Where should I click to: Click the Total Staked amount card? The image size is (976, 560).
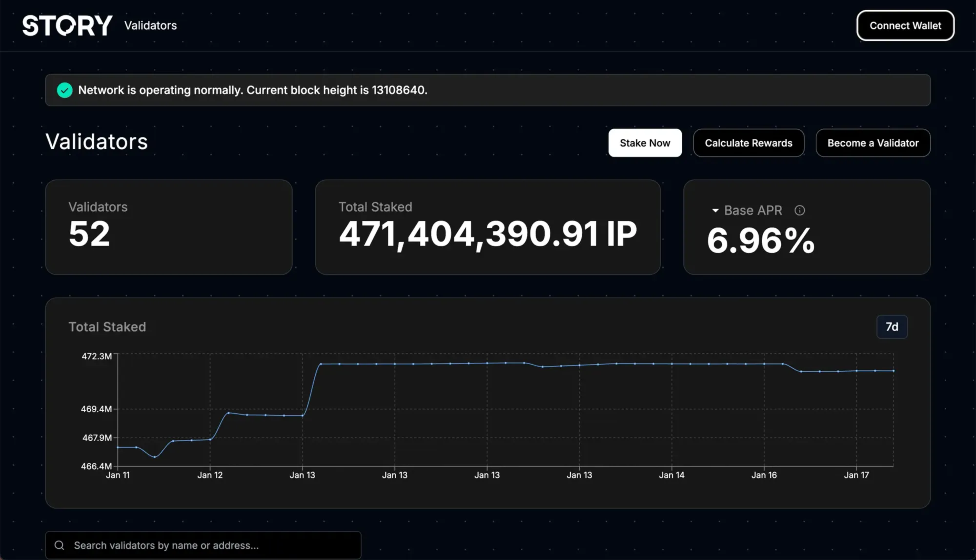click(x=488, y=227)
